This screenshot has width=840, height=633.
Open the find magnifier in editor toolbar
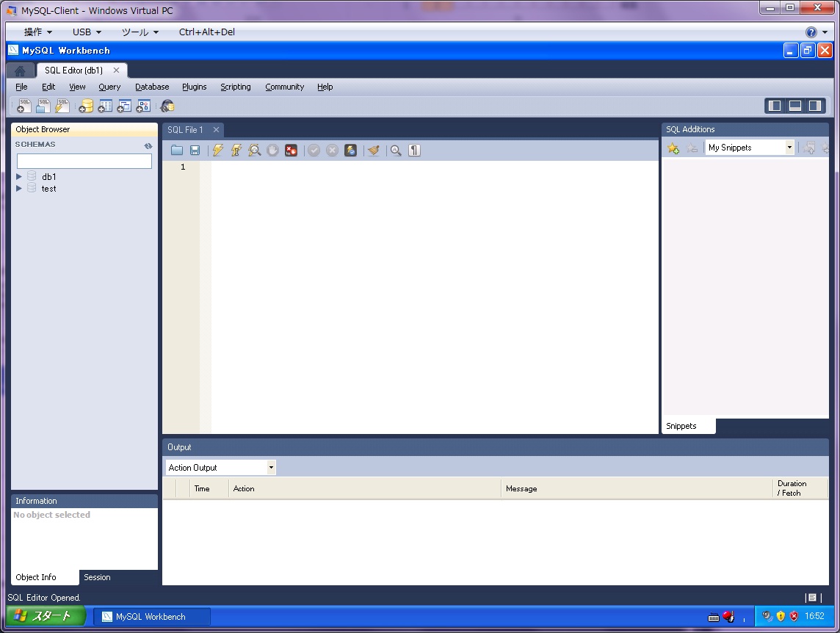coord(396,150)
